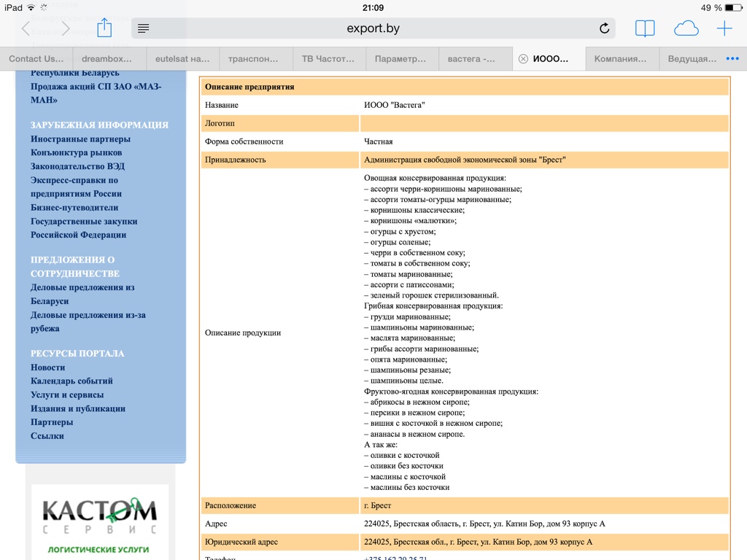Open Reader view icon in address bar

click(x=144, y=28)
